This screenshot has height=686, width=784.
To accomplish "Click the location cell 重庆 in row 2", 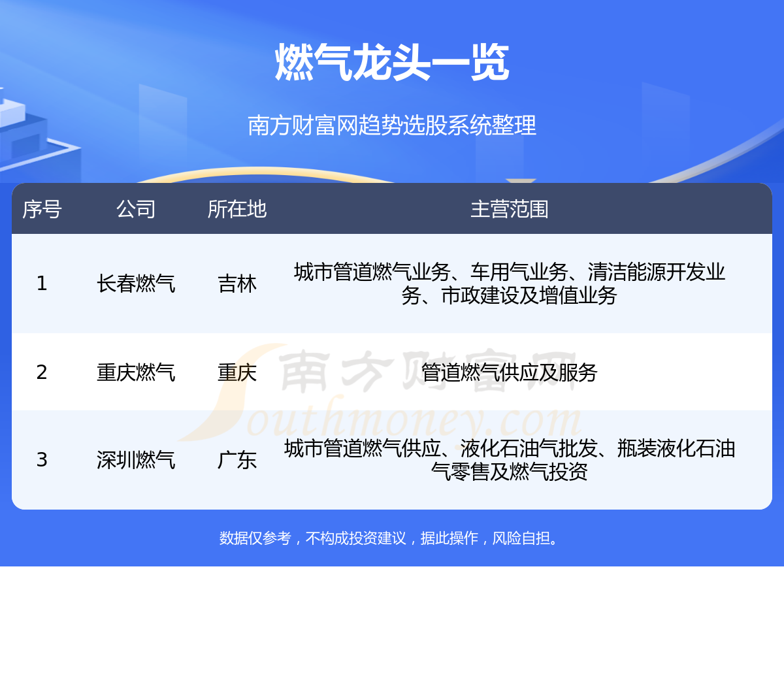I will click(x=237, y=372).
